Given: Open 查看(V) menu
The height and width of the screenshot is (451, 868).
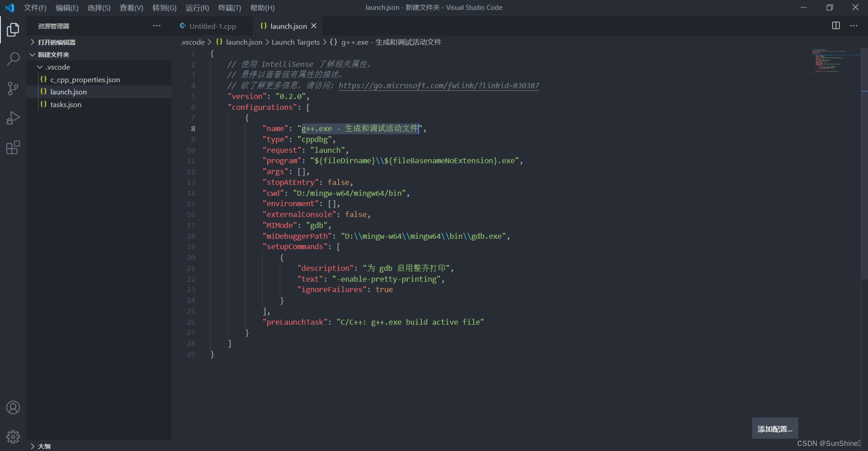Looking at the screenshot, I should (131, 8).
